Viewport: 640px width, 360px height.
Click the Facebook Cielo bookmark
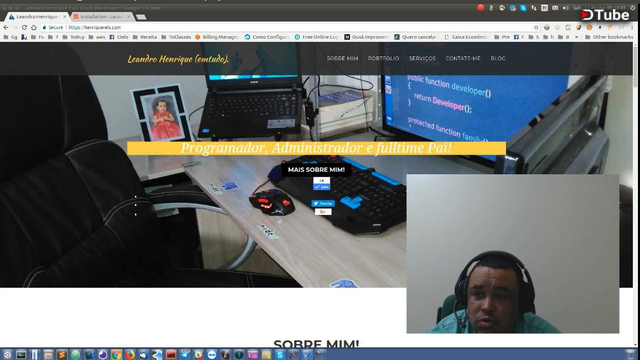pyautogui.click(x=119, y=37)
